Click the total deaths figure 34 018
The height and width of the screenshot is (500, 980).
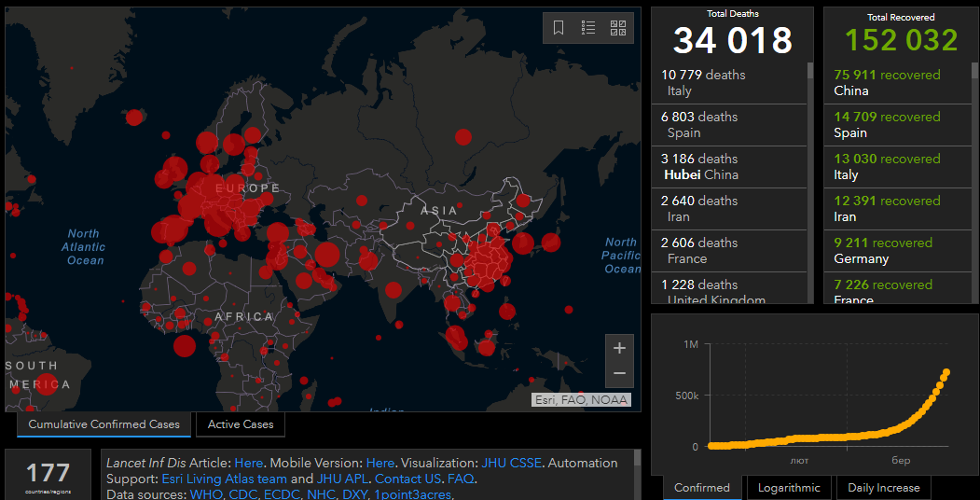tap(733, 40)
